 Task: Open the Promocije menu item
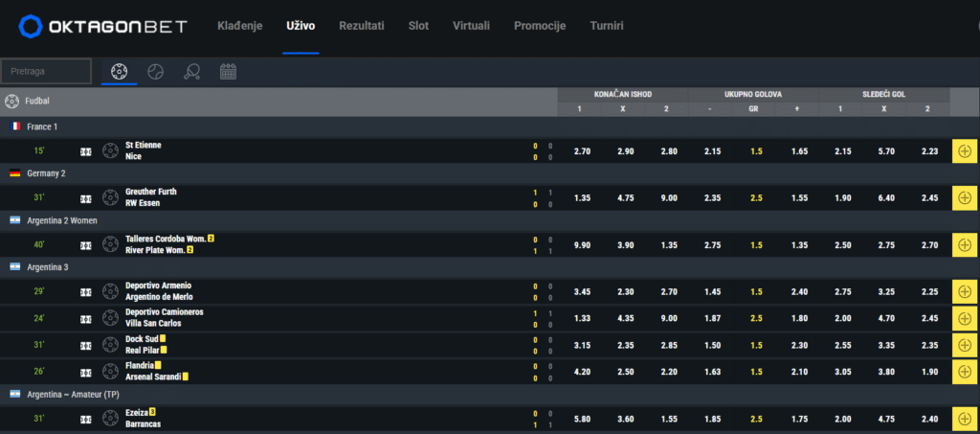pos(540,26)
